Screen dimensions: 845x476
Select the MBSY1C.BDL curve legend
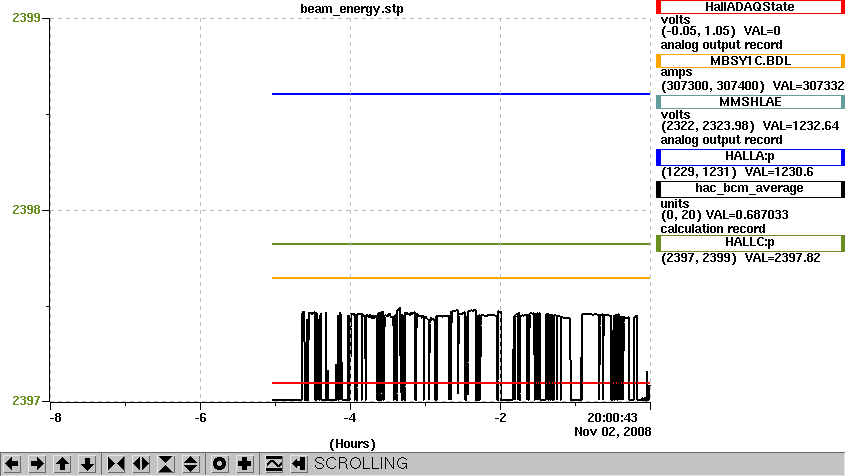[x=750, y=61]
